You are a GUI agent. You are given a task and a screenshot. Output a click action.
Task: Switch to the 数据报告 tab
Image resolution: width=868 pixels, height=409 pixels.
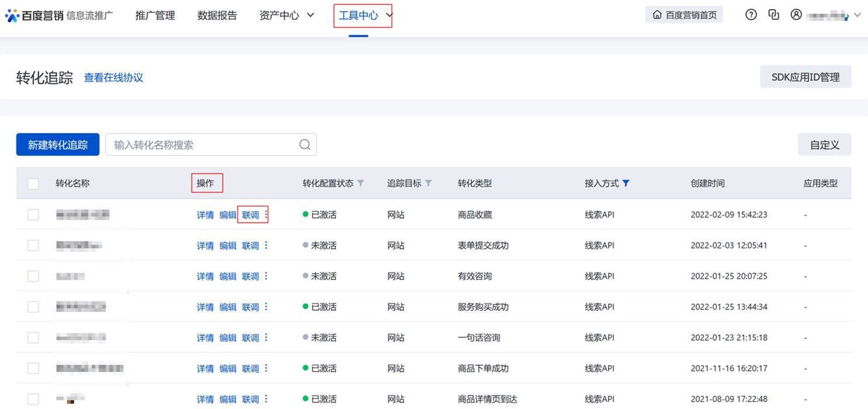click(217, 16)
